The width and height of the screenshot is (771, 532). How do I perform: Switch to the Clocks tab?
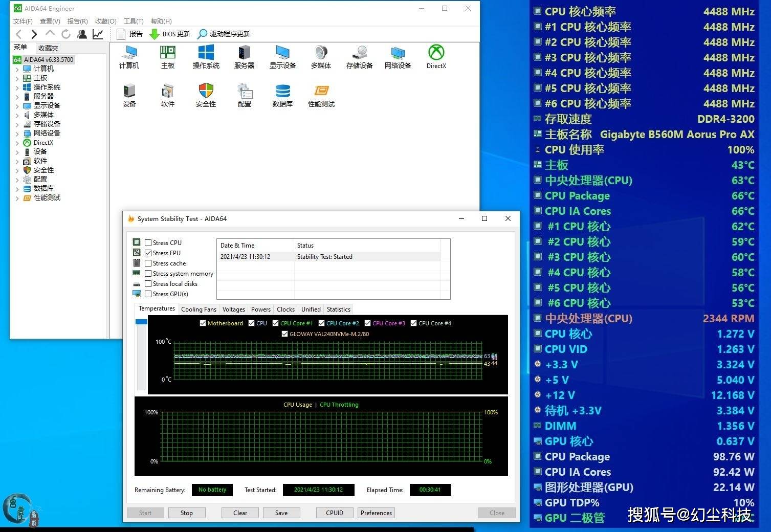pyautogui.click(x=285, y=309)
